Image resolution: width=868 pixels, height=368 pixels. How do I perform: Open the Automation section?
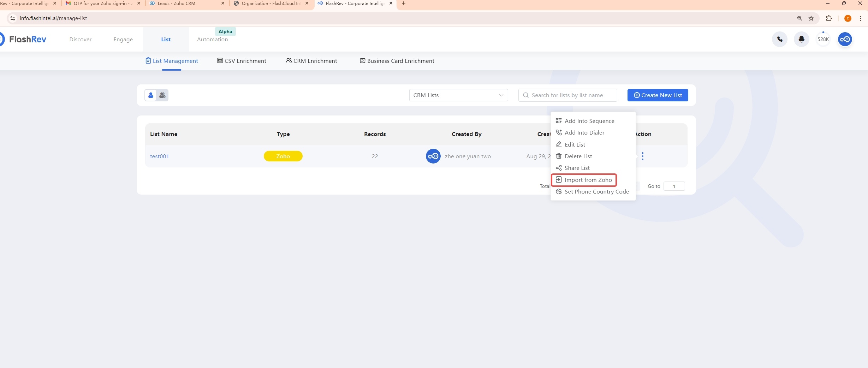213,39
